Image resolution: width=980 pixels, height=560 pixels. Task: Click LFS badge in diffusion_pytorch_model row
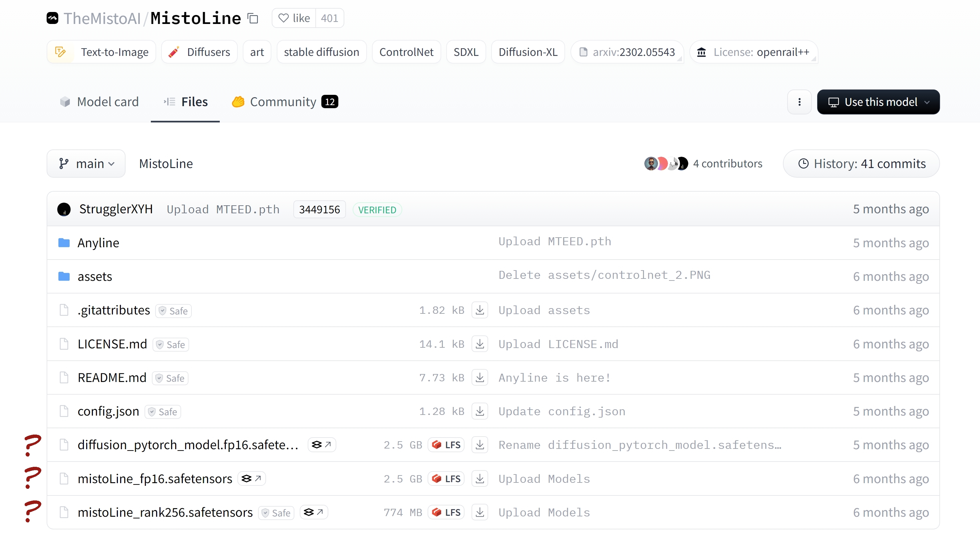point(446,445)
